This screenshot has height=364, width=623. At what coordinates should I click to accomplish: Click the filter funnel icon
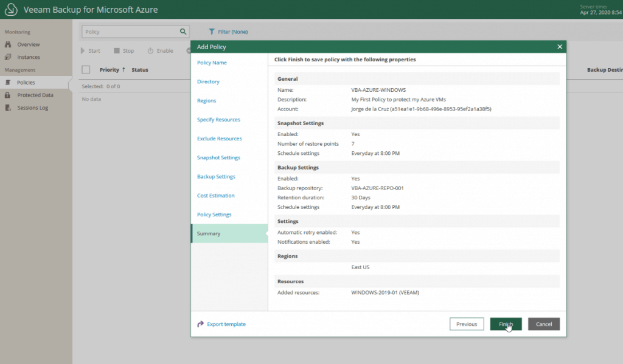click(x=212, y=32)
